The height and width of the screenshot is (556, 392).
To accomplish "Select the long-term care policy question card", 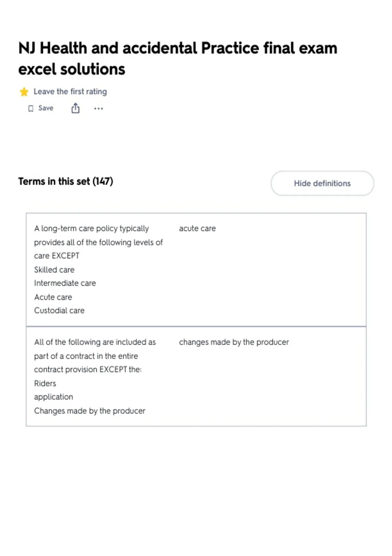I will pyautogui.click(x=196, y=270).
